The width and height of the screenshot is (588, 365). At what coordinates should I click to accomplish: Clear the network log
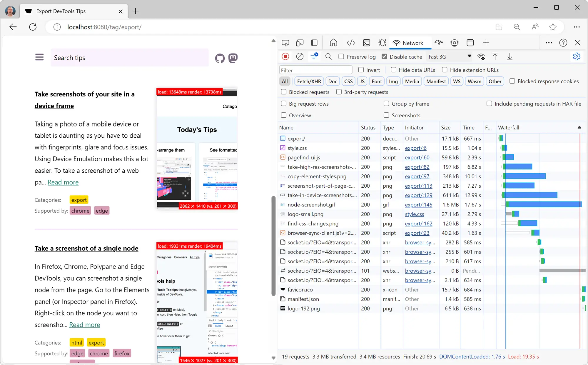[300, 56]
